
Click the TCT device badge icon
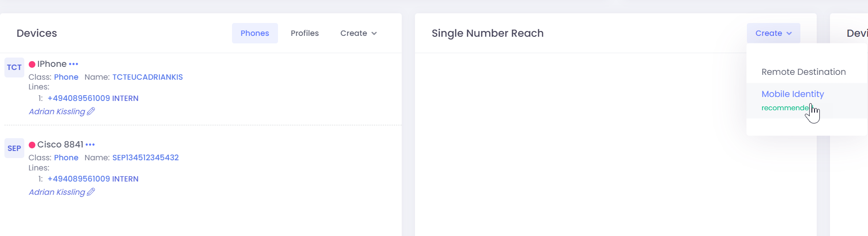(14, 67)
